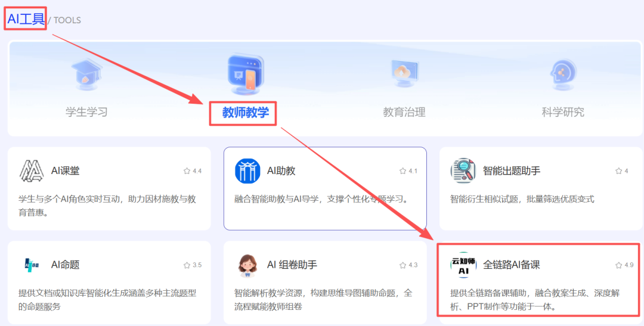This screenshot has width=644, height=326.
Task: Open the AI课堂 title
Action: click(x=66, y=171)
